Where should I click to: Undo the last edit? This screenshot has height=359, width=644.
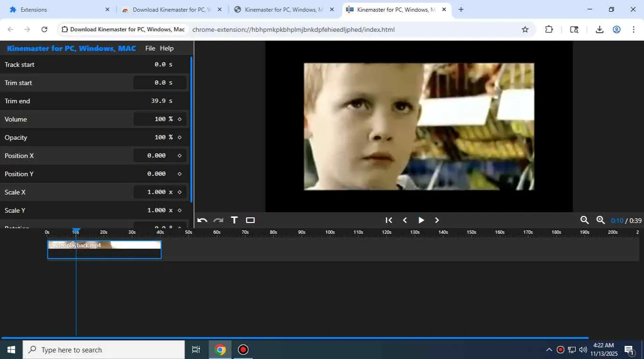pos(202,220)
